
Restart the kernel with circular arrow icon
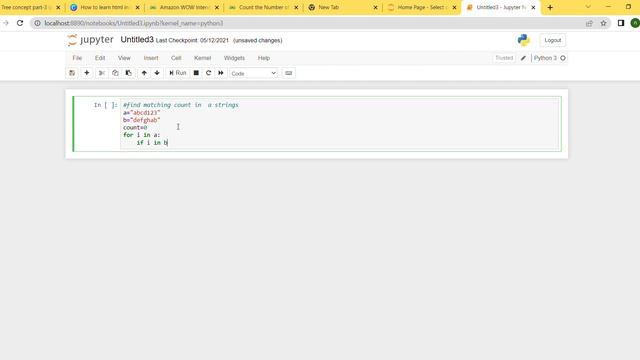point(209,73)
